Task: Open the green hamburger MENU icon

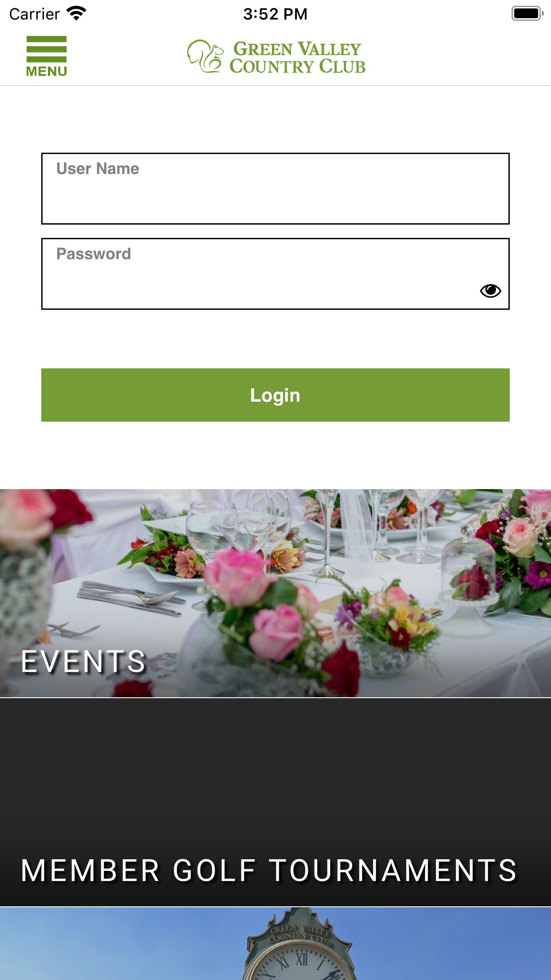Action: [x=47, y=49]
